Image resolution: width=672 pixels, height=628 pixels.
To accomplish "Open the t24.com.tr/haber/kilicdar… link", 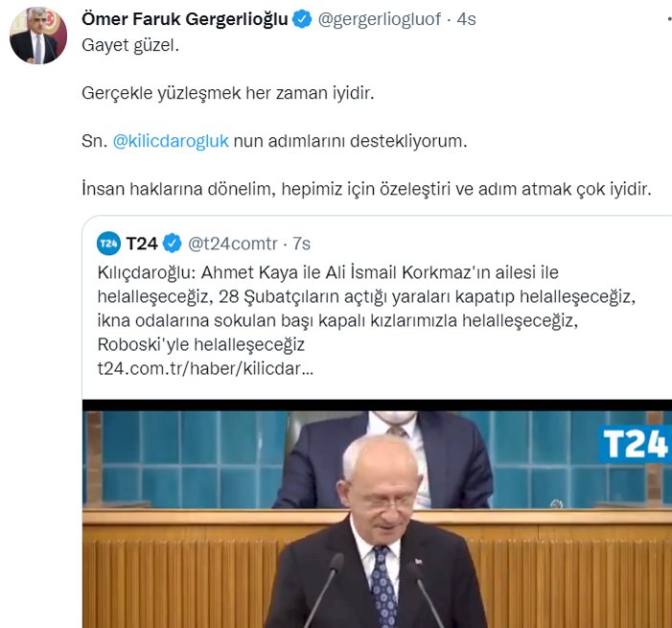I will (x=205, y=369).
